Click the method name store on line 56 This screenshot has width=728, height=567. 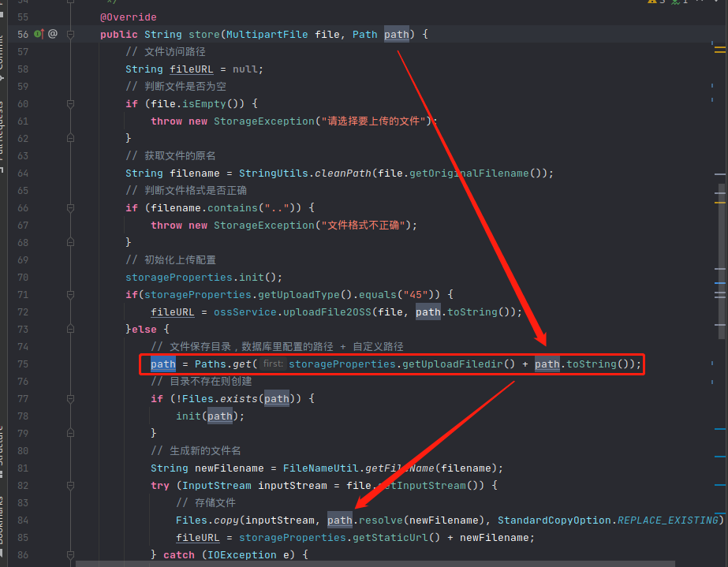[203, 35]
